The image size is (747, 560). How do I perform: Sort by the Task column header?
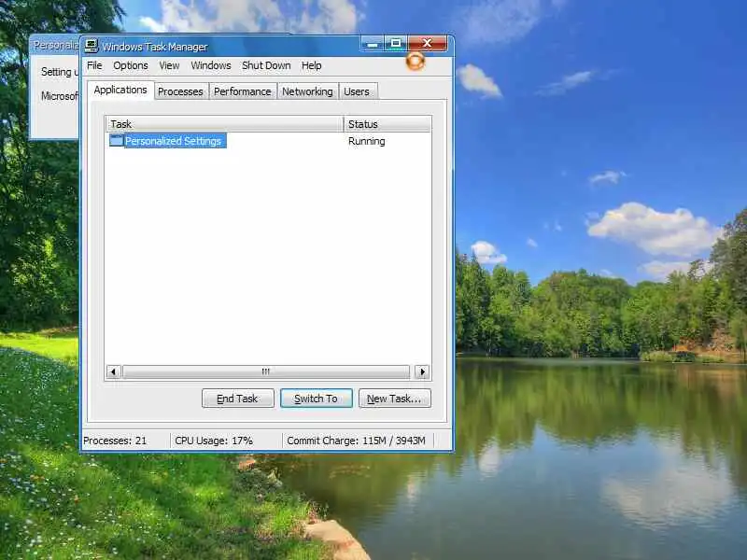(x=224, y=124)
